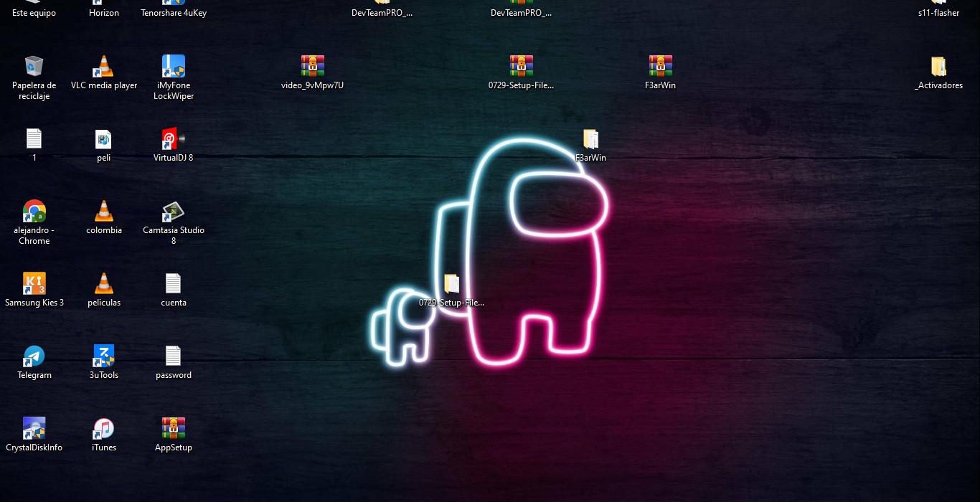This screenshot has width=980, height=502.
Task: Click the peli shortcut icon
Action: (103, 139)
